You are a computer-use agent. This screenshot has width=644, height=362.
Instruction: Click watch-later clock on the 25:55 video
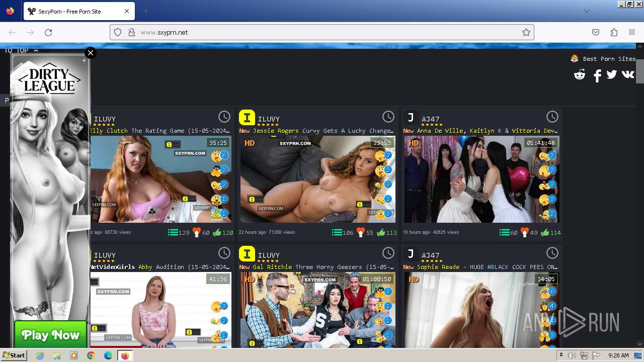tap(388, 117)
